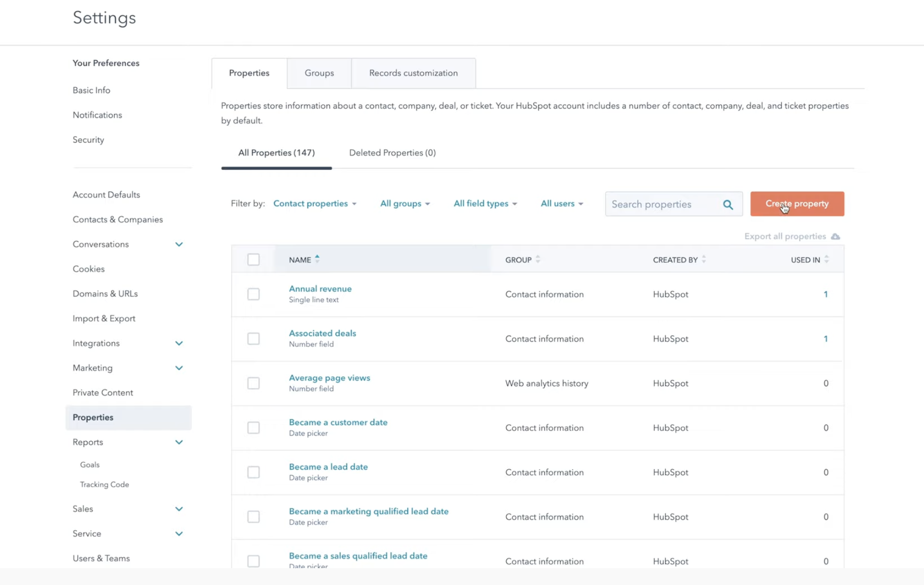Expand the Conversations chevron in sidebar

[179, 245]
